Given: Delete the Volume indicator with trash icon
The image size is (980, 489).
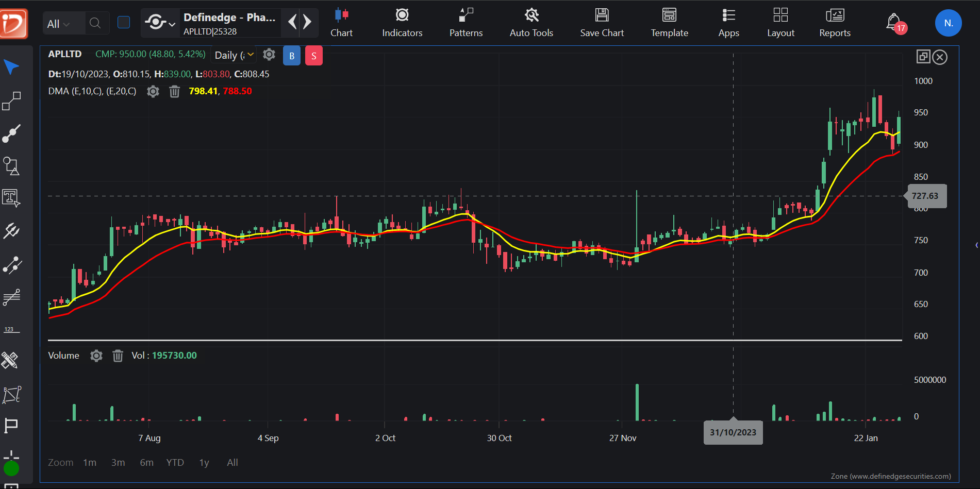Looking at the screenshot, I should (118, 356).
